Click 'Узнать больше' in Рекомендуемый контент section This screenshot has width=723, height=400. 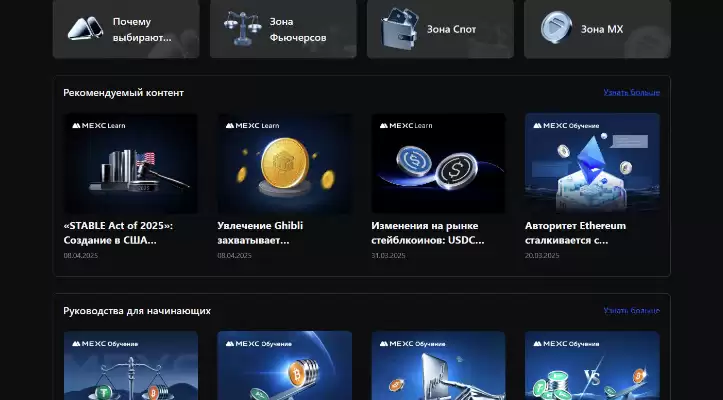(x=632, y=93)
